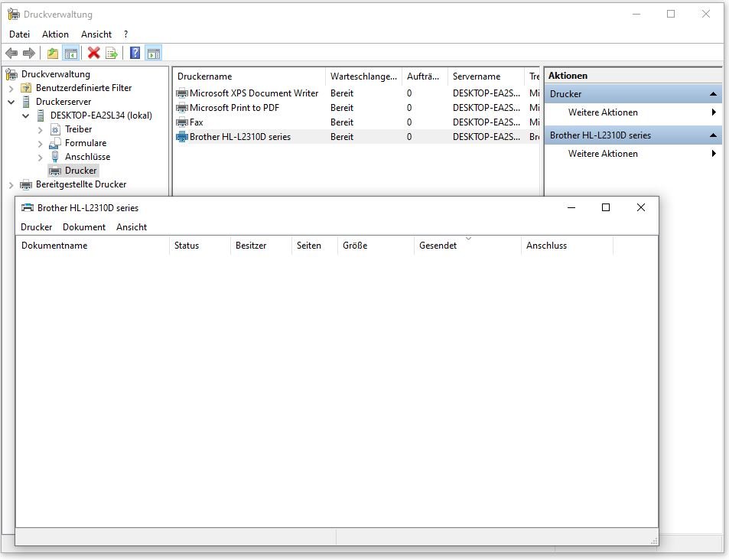The width and height of the screenshot is (729, 560).
Task: Close the Brother HL-L2310D series queue window
Action: point(641,207)
